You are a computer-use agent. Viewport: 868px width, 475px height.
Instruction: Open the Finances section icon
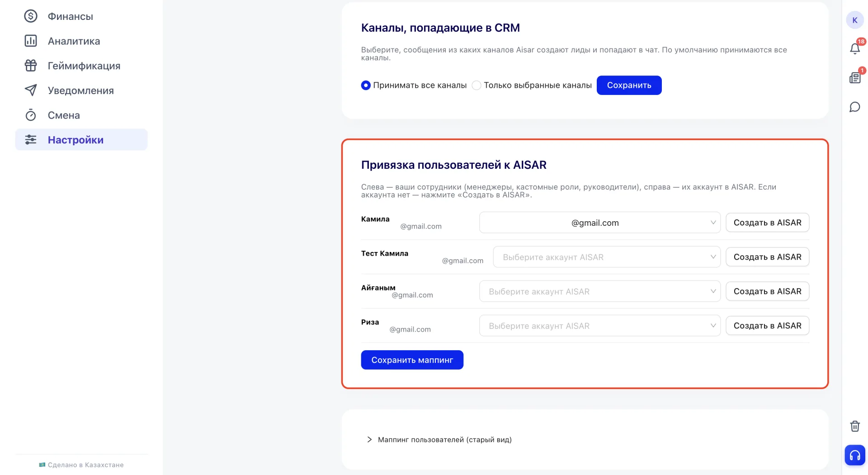pyautogui.click(x=31, y=16)
